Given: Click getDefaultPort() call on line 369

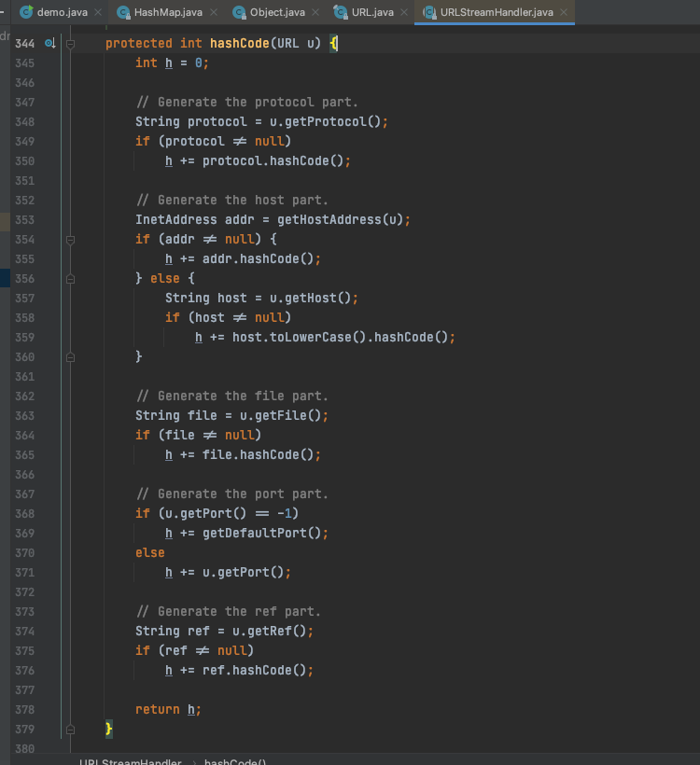Looking at the screenshot, I should [261, 533].
